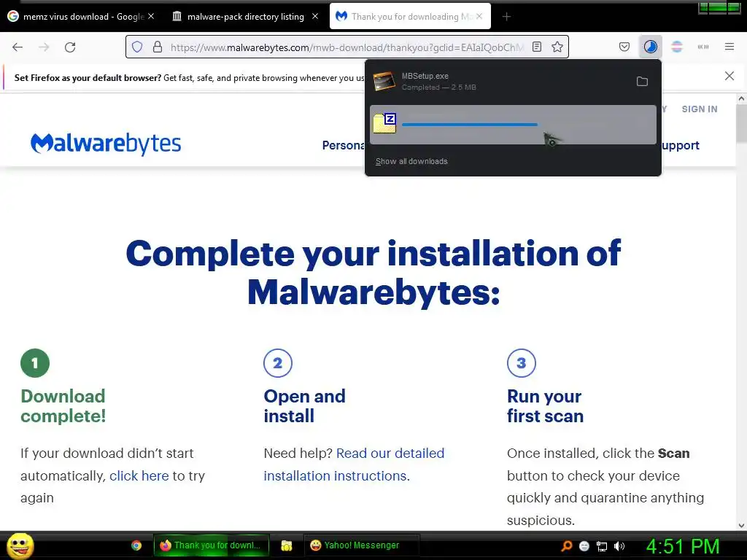Click the downloads progress toolbar icon
The width and height of the screenshot is (747, 560).
tap(650, 47)
